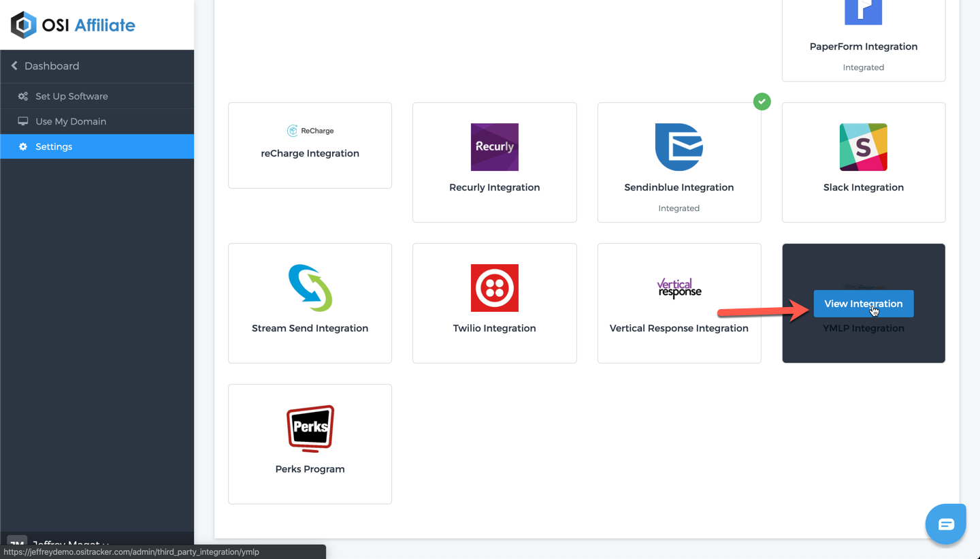Click the Sendinblue Integration title
The width and height of the screenshot is (980, 559).
679,187
